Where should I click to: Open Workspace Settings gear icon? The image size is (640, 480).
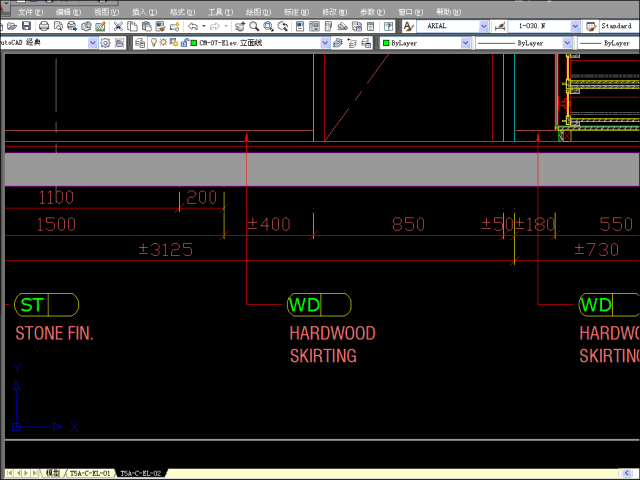click(105, 42)
